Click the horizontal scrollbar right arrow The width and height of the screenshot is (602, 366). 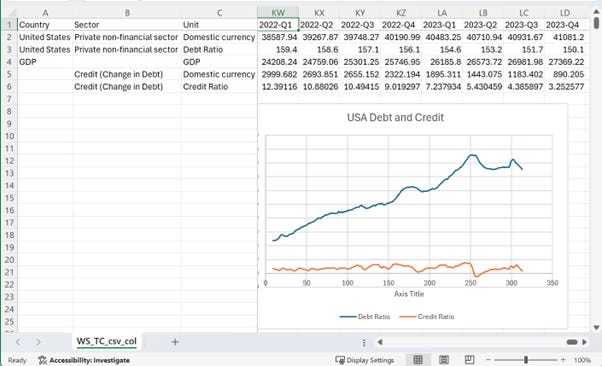584,342
